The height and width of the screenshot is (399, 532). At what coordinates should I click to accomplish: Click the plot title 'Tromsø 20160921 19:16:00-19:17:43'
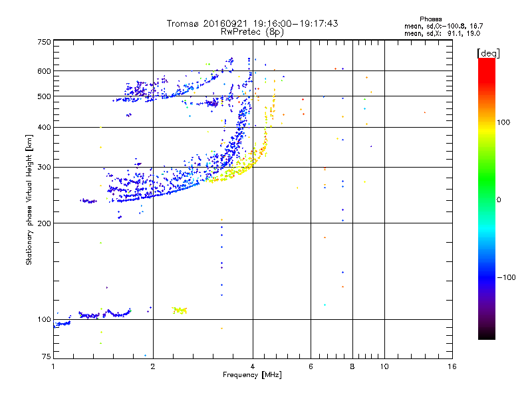point(252,23)
